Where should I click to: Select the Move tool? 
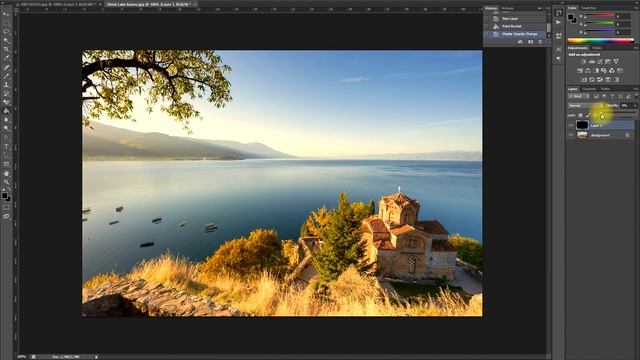point(6,13)
